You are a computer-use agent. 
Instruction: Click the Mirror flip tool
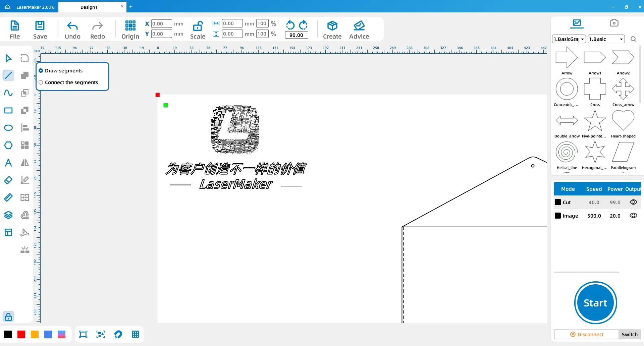click(x=25, y=163)
